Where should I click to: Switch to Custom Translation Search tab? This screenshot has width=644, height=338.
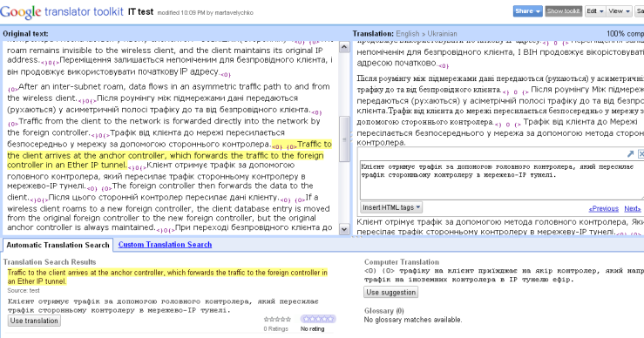165,245
